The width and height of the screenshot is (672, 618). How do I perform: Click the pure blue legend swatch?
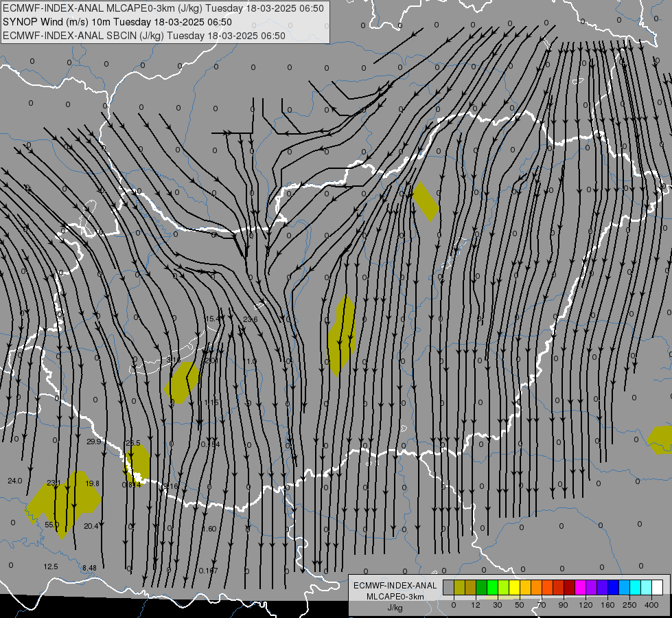pyautogui.click(x=613, y=587)
